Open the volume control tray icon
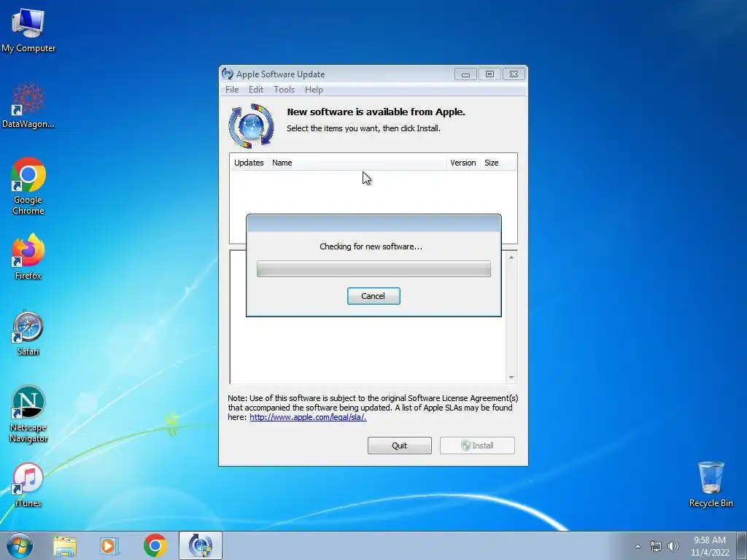747x560 pixels. pos(673,546)
